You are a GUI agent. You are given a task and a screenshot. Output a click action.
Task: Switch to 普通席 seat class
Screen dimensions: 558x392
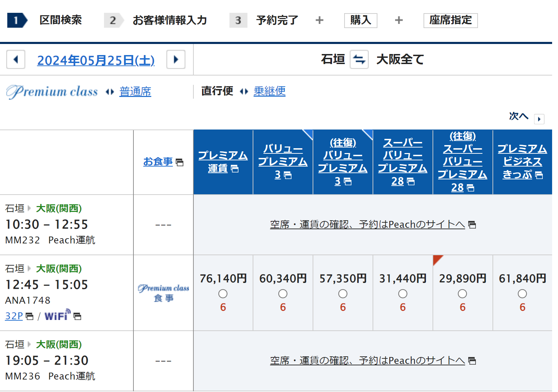tap(135, 91)
